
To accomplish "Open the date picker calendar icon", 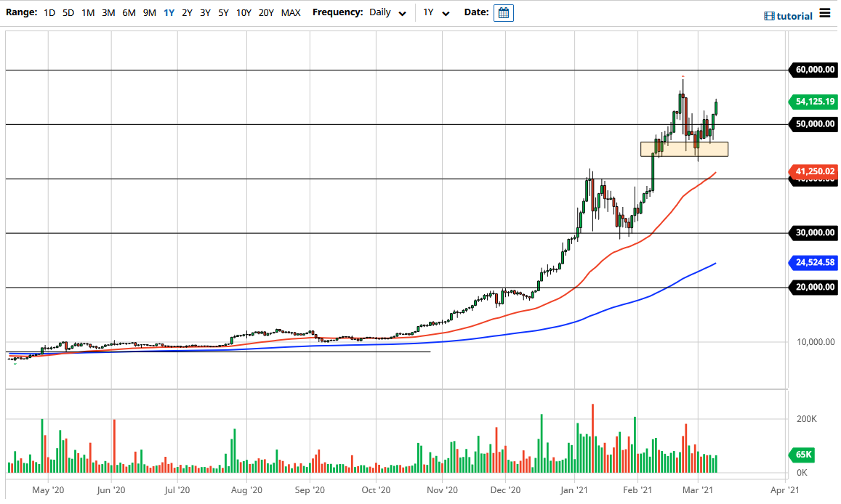I will point(504,12).
